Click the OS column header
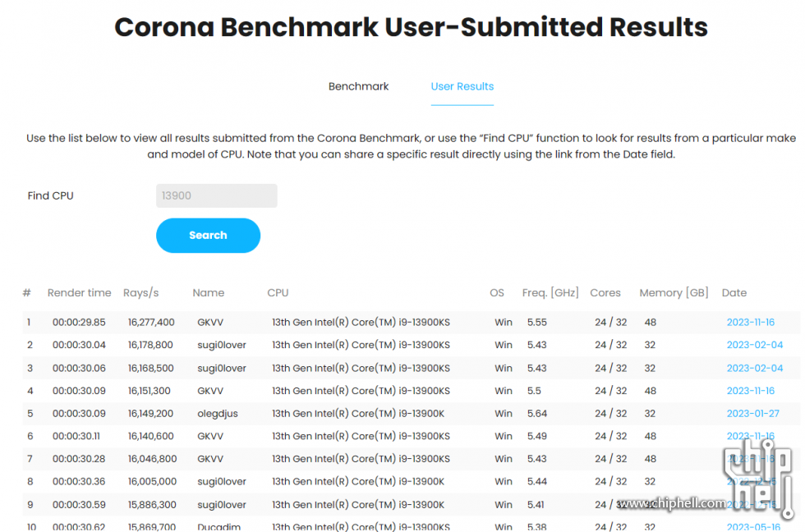805x532 pixels. pyautogui.click(x=496, y=293)
